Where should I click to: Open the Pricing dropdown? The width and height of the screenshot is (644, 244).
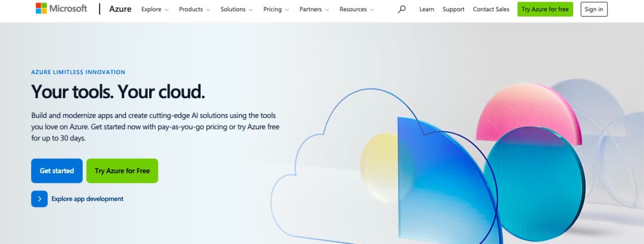tap(276, 9)
